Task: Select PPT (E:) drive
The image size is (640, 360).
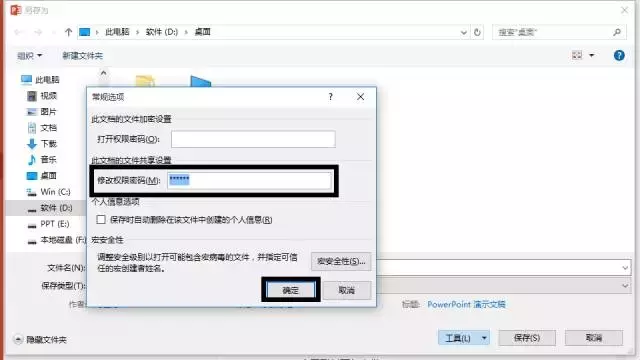Action: (x=48, y=224)
